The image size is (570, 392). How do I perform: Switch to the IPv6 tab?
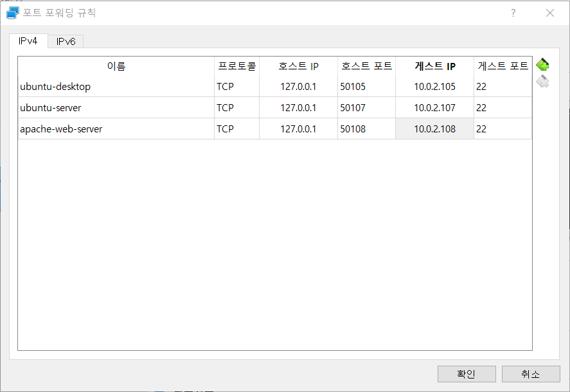click(x=66, y=42)
